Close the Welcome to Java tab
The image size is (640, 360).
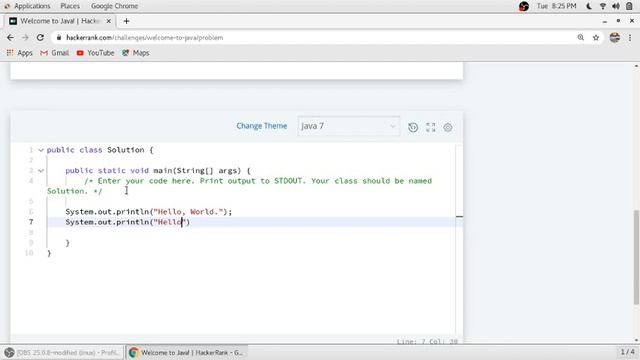(109, 21)
